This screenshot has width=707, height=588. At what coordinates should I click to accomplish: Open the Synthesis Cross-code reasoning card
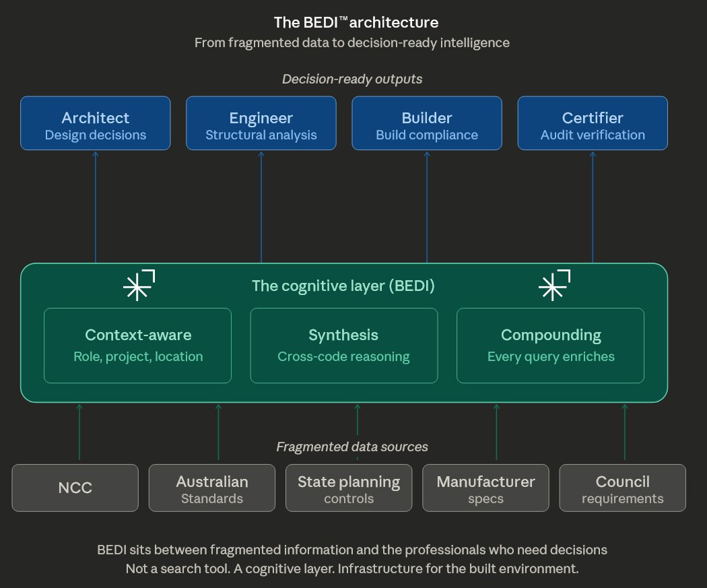[x=344, y=346]
